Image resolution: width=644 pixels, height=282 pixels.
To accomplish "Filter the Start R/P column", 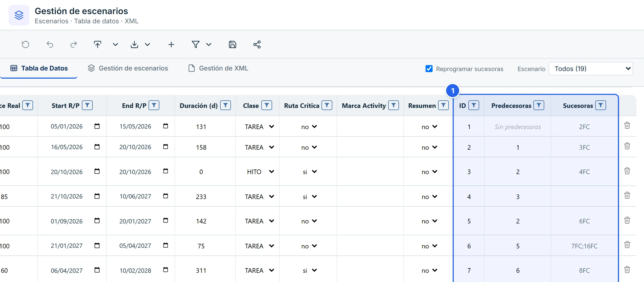I will [87, 105].
